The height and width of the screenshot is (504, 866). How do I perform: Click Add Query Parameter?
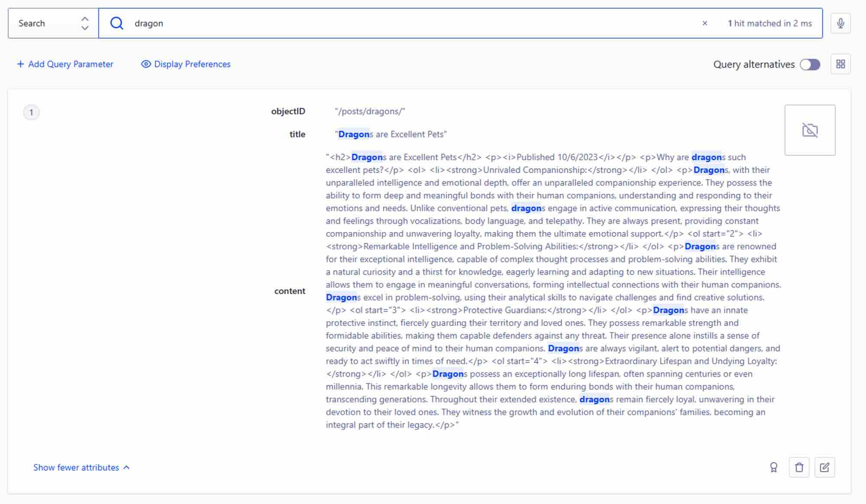[65, 64]
